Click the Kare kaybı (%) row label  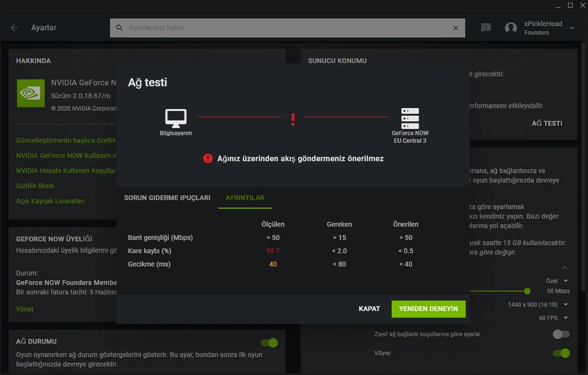click(149, 251)
